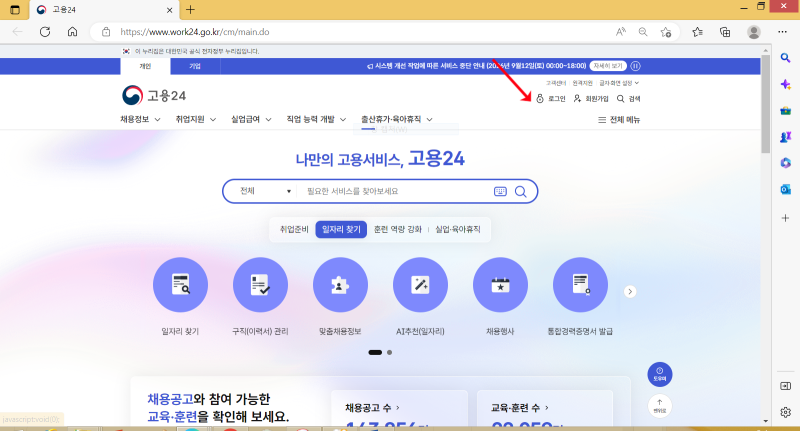Focus the 필요한 서비스를 찾아보세요 search field

point(395,191)
